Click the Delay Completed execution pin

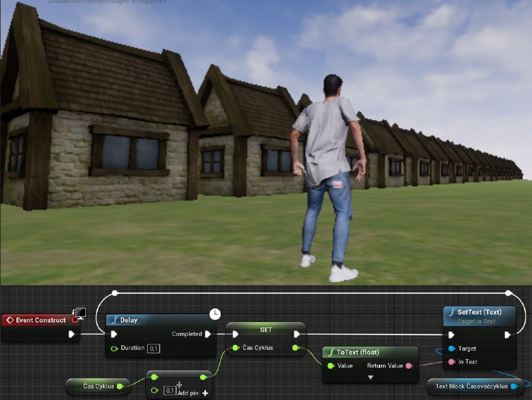pyautogui.click(x=208, y=334)
